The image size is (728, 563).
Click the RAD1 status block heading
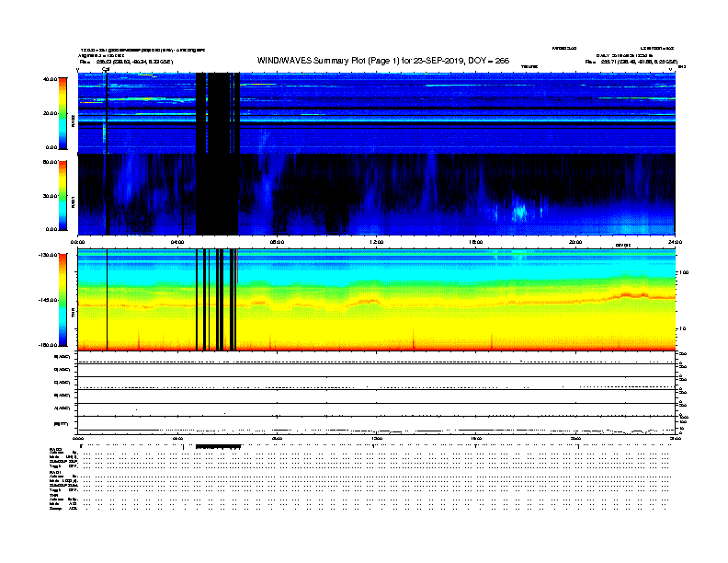tap(55, 473)
